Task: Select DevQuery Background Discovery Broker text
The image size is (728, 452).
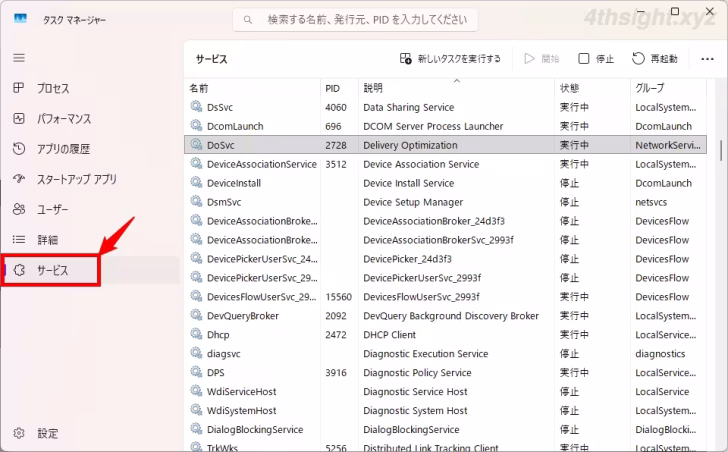Action: 451,316
